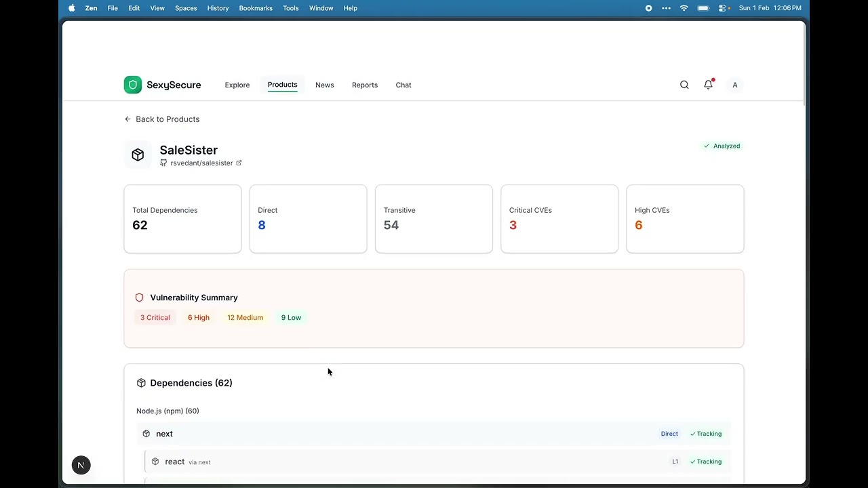
Task: Click the Vulnerability Summary shield icon
Action: point(140,298)
